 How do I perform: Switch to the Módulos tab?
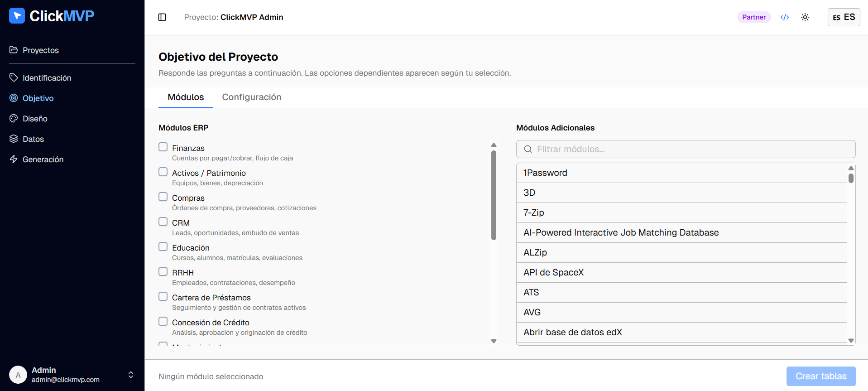[x=186, y=97]
